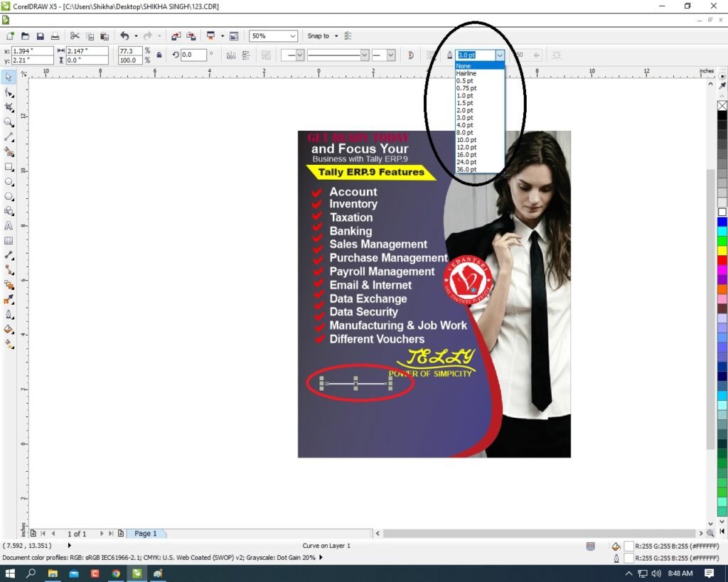Open the application launcher dropdown arrow
Screen dimensions: 728x582
click(223, 36)
